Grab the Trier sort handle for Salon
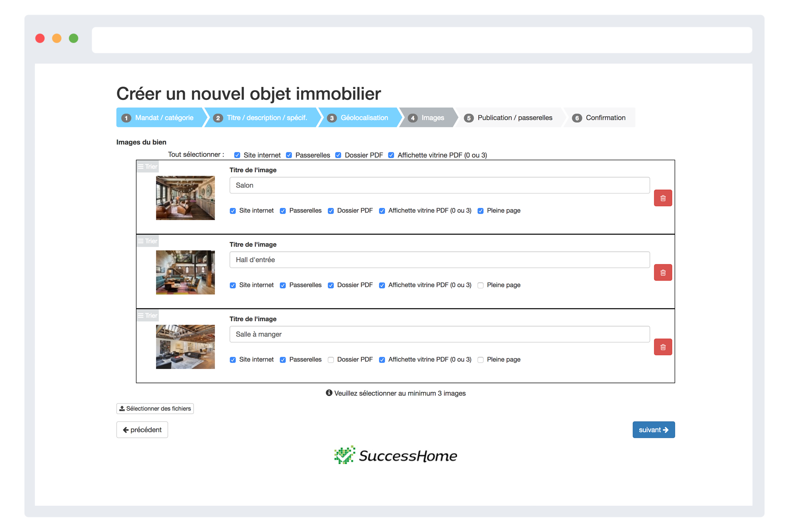 [x=148, y=166]
